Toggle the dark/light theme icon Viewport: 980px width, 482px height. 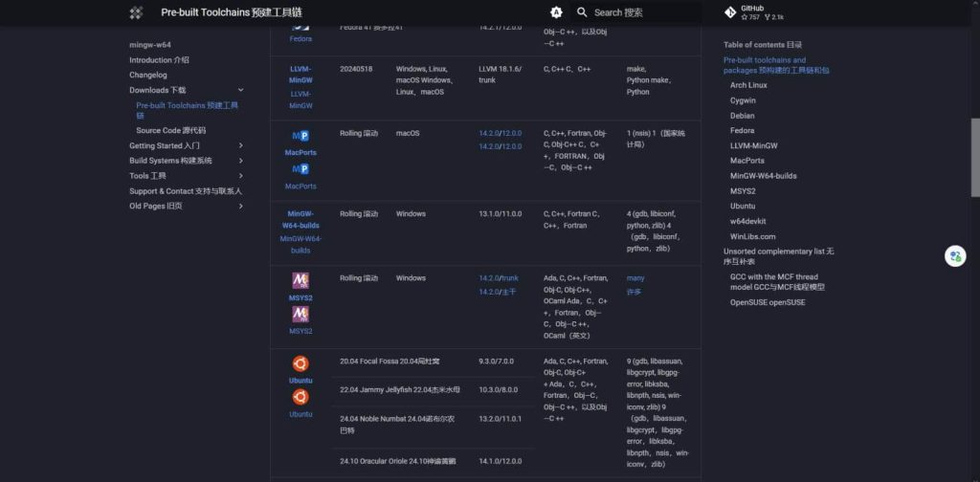coord(556,12)
